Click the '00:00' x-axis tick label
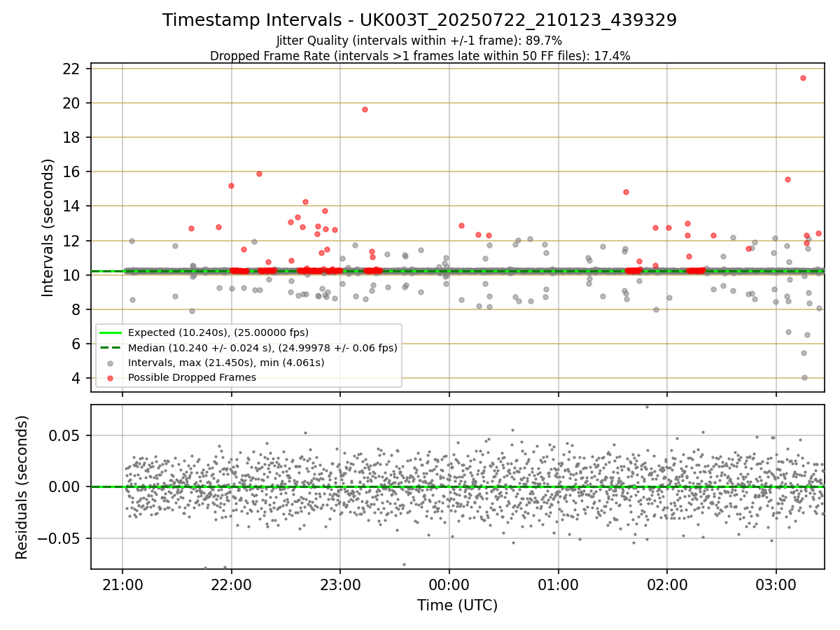This screenshot has height=630, width=840. [449, 584]
